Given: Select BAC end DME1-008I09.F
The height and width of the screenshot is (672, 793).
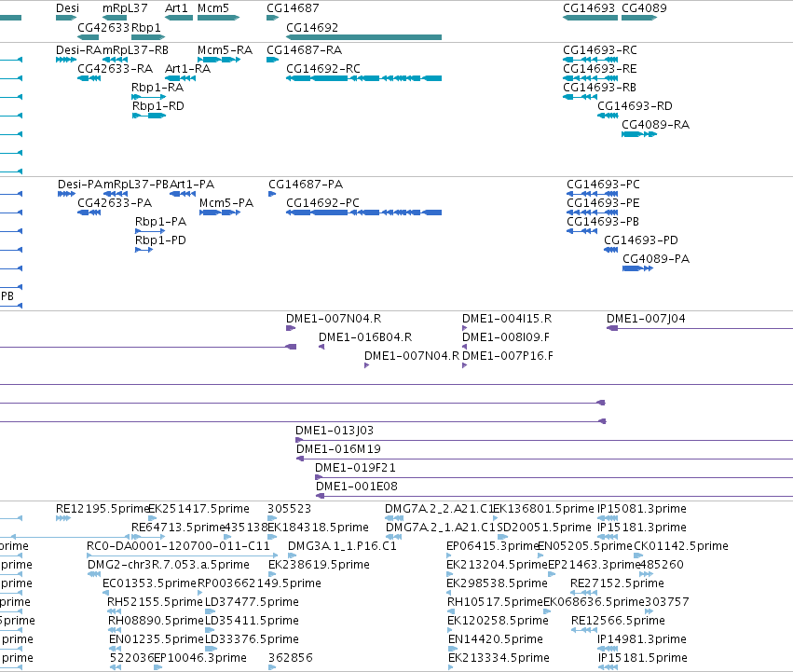Looking at the screenshot, I should pyautogui.click(x=506, y=337).
